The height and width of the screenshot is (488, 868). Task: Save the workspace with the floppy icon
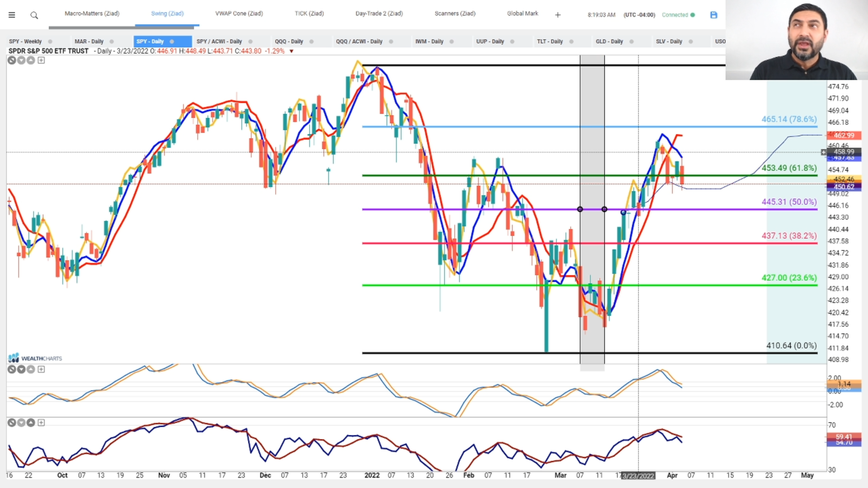[714, 15]
